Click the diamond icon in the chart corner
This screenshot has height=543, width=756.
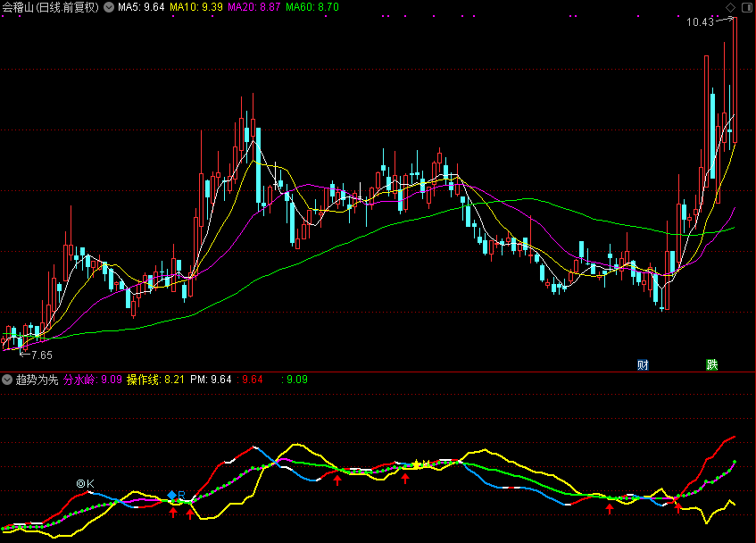(x=730, y=7)
